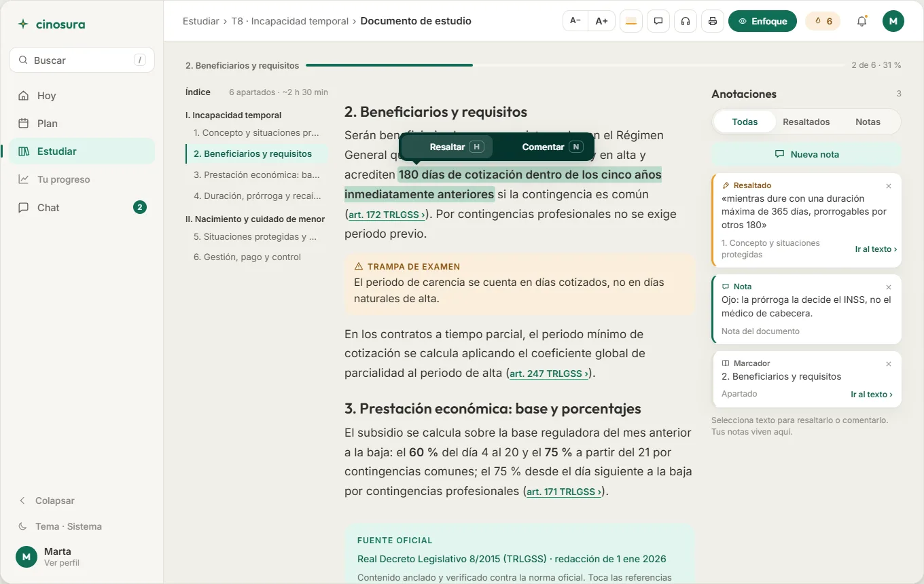Screen dimensions: 924x584
Task: Click the reading progress bar
Action: click(575, 65)
